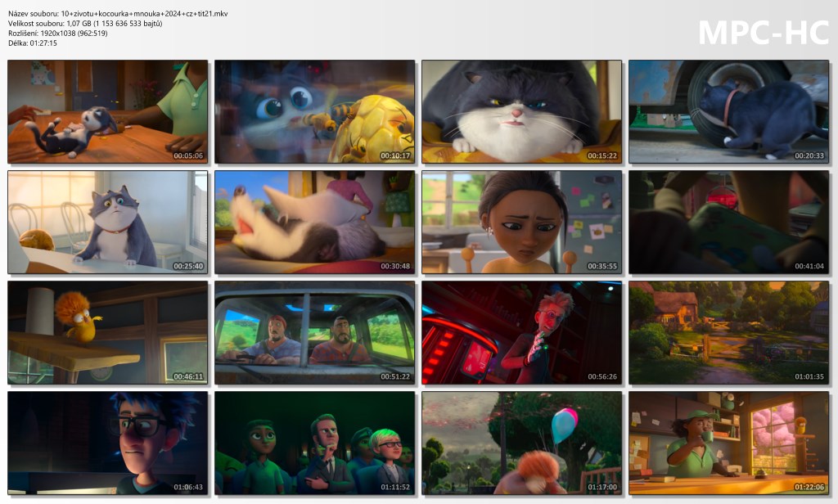Click the 01:11:52 thumbnail of seated audience

click(x=315, y=443)
